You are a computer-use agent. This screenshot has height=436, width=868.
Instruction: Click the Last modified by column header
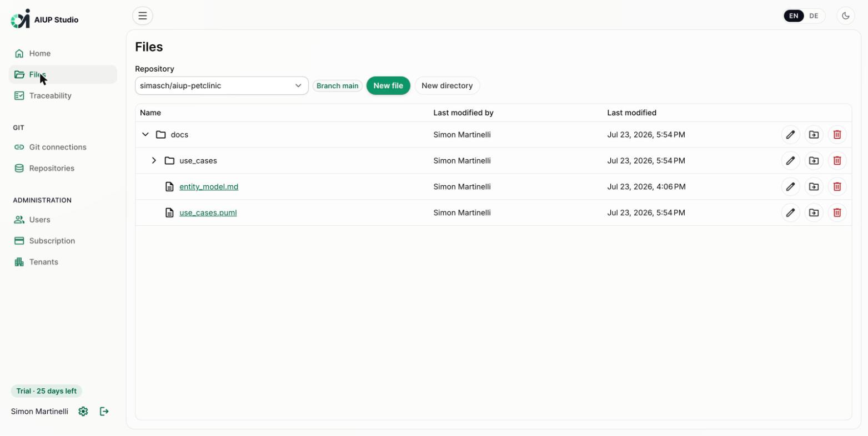pos(463,113)
